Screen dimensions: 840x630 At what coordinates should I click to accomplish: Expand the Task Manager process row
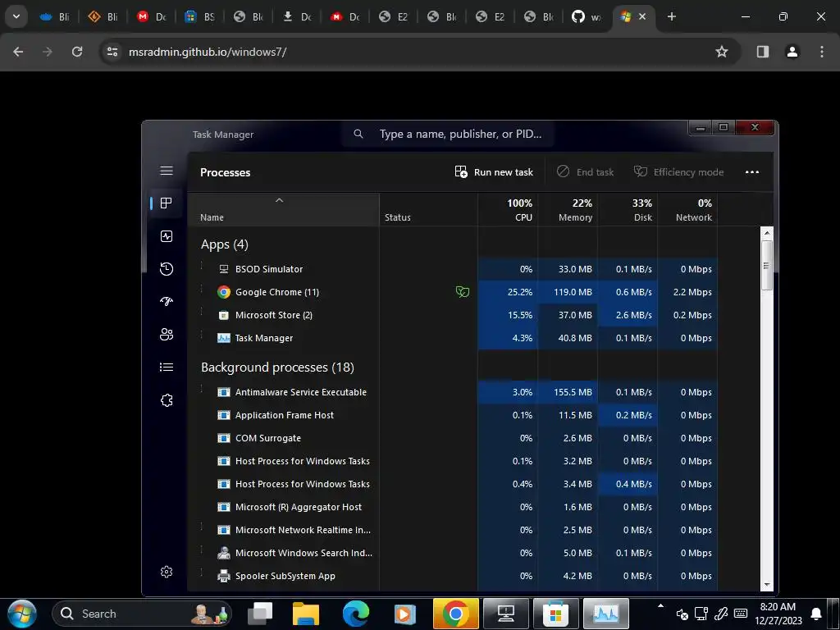click(x=202, y=336)
